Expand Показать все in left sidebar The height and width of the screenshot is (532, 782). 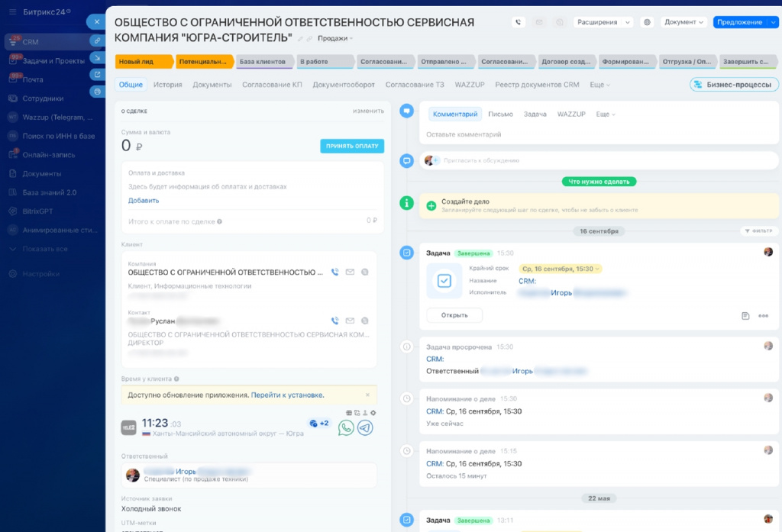click(45, 249)
